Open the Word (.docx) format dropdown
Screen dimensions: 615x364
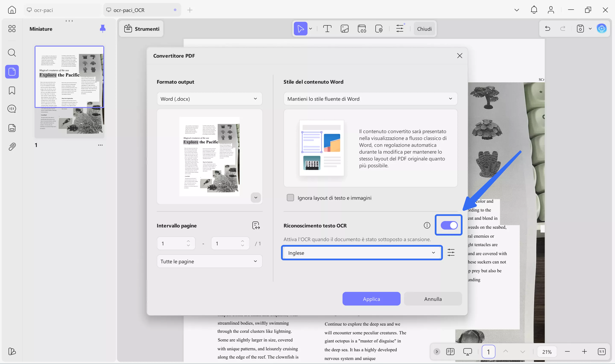[x=209, y=99]
